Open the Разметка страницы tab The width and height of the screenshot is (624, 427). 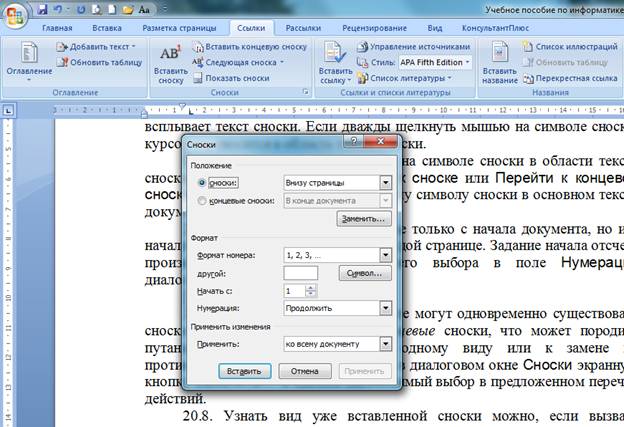coord(177,29)
